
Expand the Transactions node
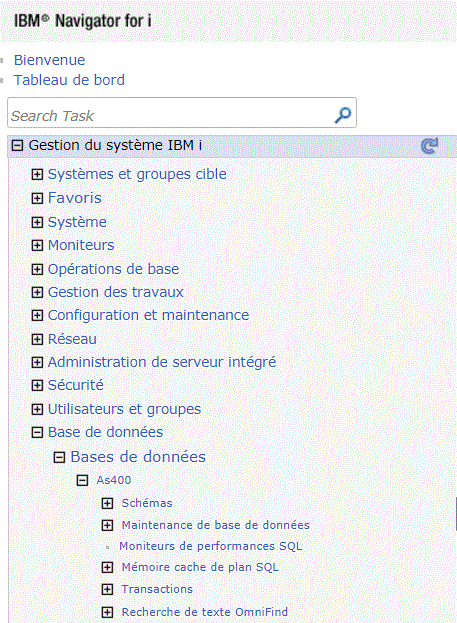coord(107,589)
